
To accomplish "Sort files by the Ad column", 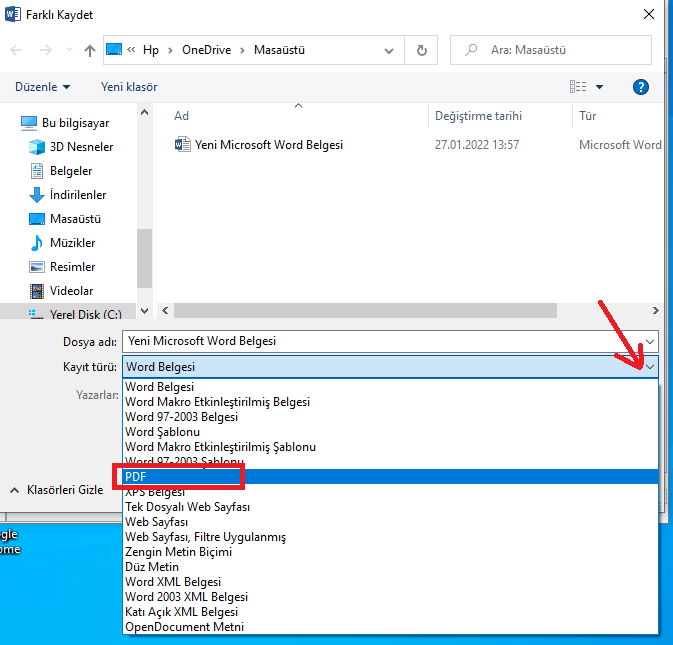I will (x=181, y=116).
